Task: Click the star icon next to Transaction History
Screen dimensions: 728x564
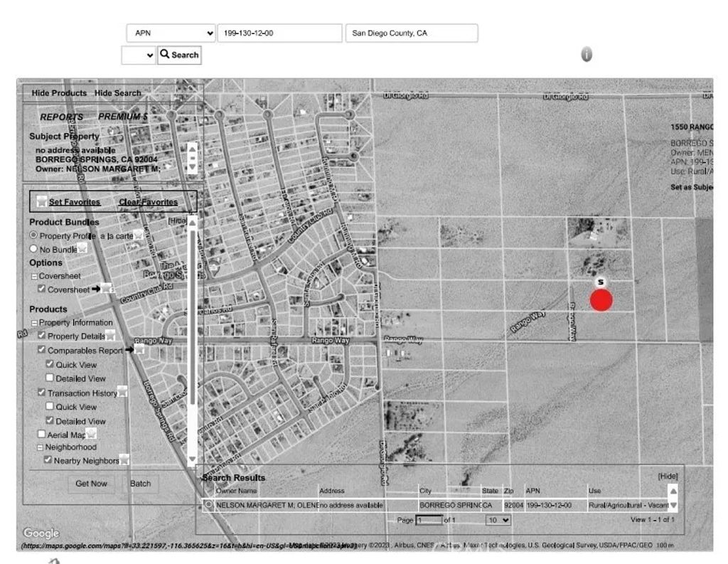Action: point(124,392)
